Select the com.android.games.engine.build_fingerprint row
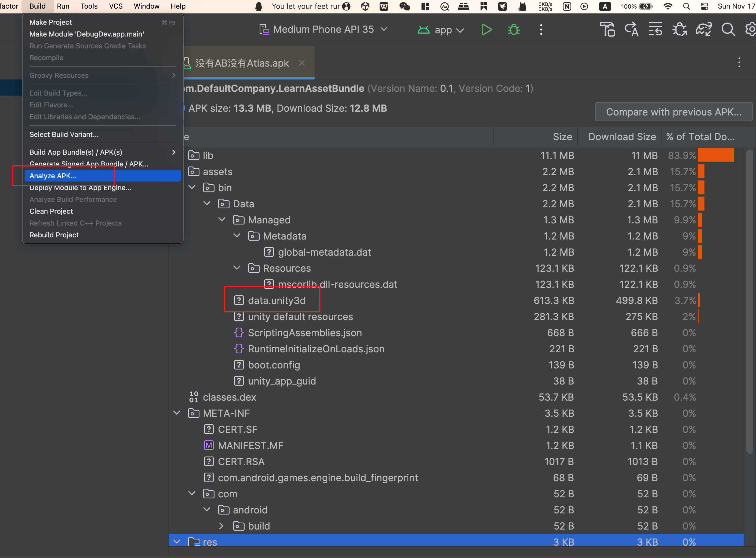This screenshot has width=756, height=558. coord(456,478)
